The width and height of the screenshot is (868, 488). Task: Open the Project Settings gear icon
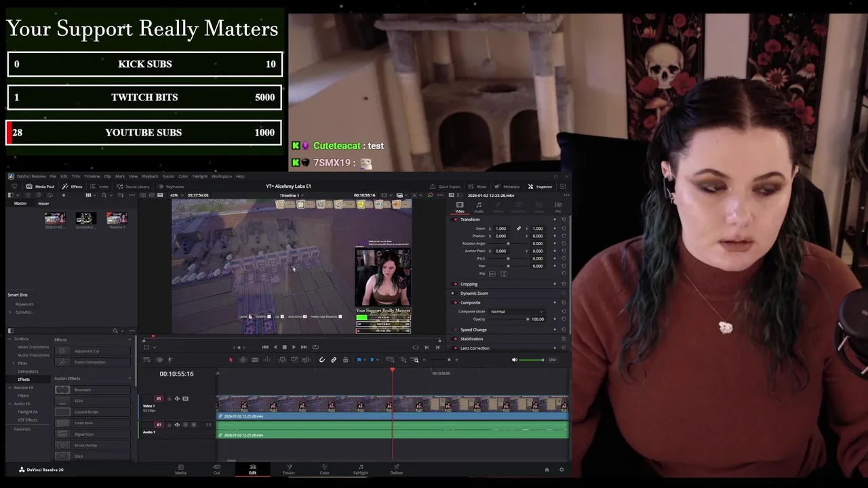(x=561, y=470)
